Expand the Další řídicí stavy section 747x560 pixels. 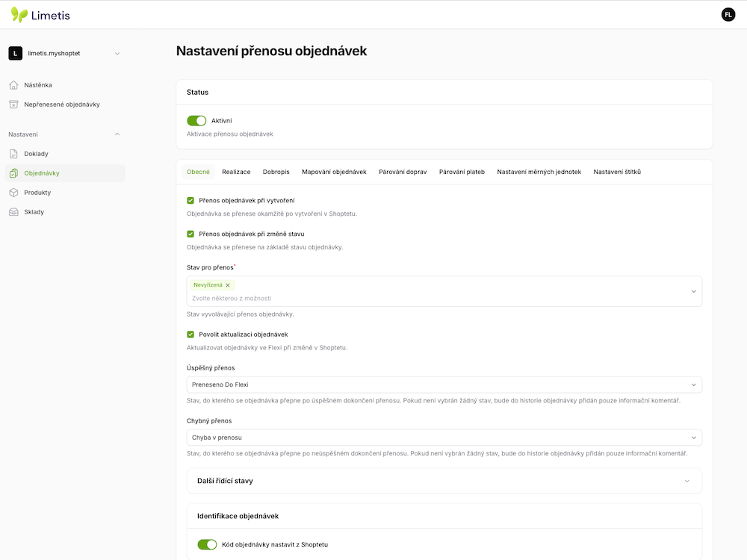pos(444,481)
